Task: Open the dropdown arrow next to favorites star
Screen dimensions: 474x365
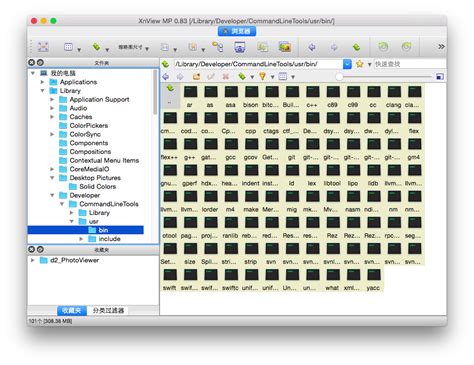Action: [x=369, y=64]
